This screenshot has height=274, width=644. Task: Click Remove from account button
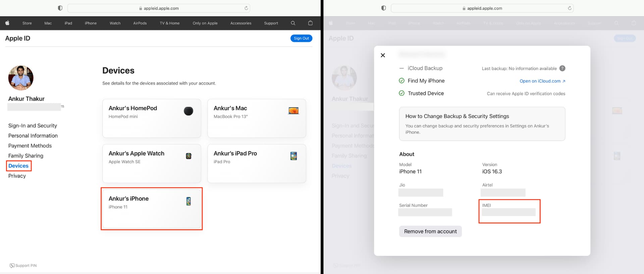[430, 231]
